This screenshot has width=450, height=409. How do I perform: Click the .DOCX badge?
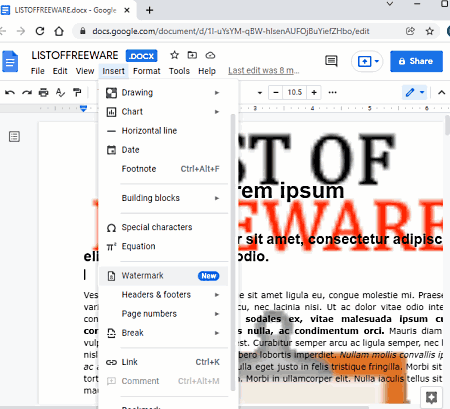pos(142,56)
